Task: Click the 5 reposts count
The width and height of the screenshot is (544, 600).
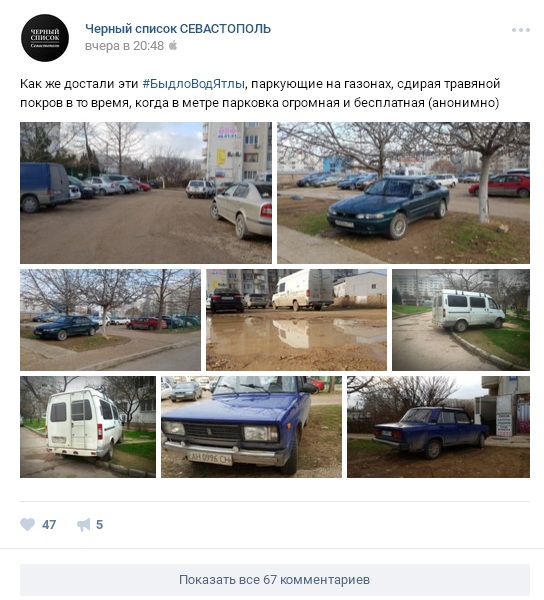Action: [99, 525]
